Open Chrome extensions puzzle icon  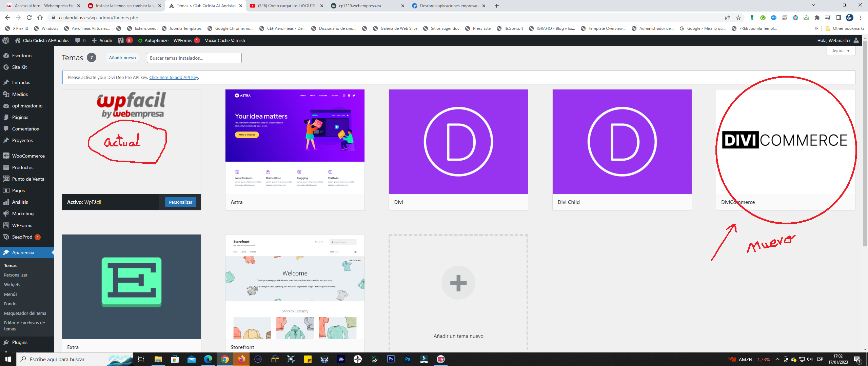click(x=817, y=18)
